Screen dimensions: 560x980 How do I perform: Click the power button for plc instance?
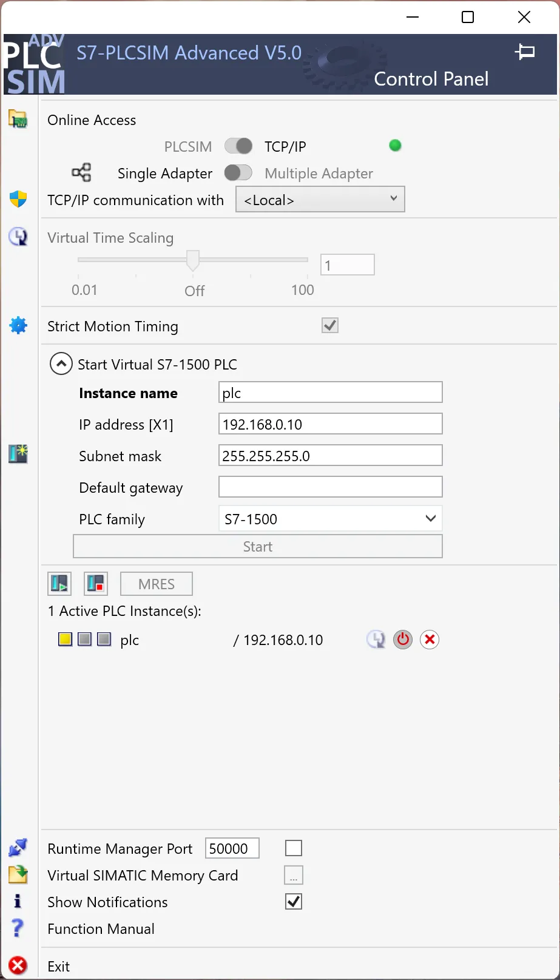point(403,640)
